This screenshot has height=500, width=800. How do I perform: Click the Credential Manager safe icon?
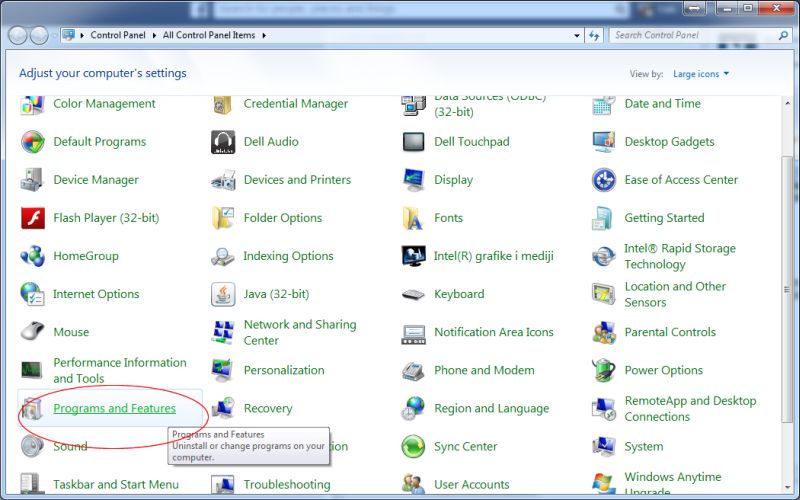pos(223,105)
